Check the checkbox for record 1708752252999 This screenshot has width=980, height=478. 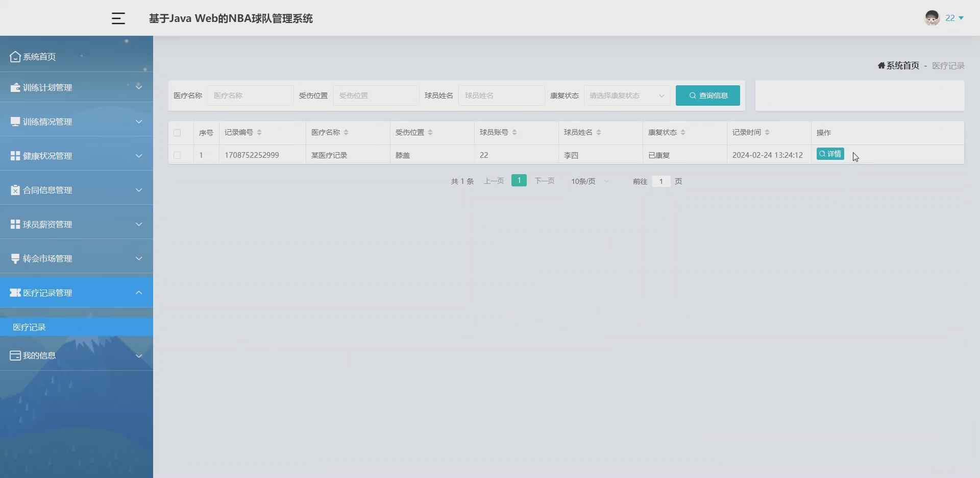178,155
